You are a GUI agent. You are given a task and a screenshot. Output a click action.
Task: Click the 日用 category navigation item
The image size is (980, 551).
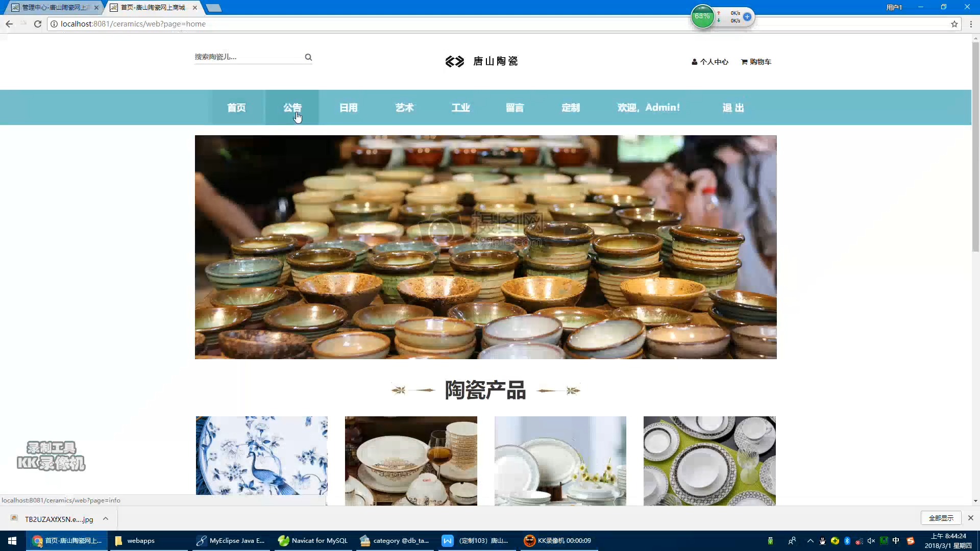(349, 108)
